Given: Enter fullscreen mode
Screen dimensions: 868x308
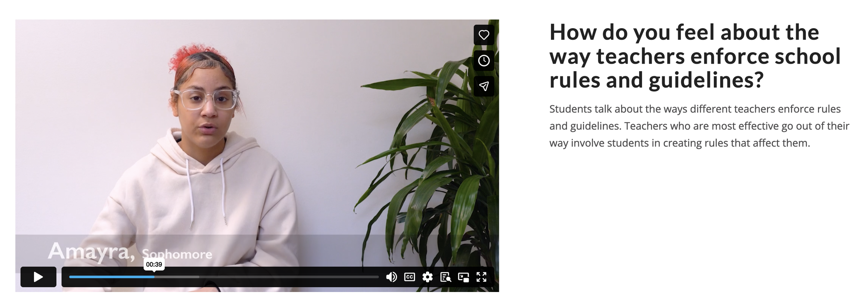Looking at the screenshot, I should 481,277.
